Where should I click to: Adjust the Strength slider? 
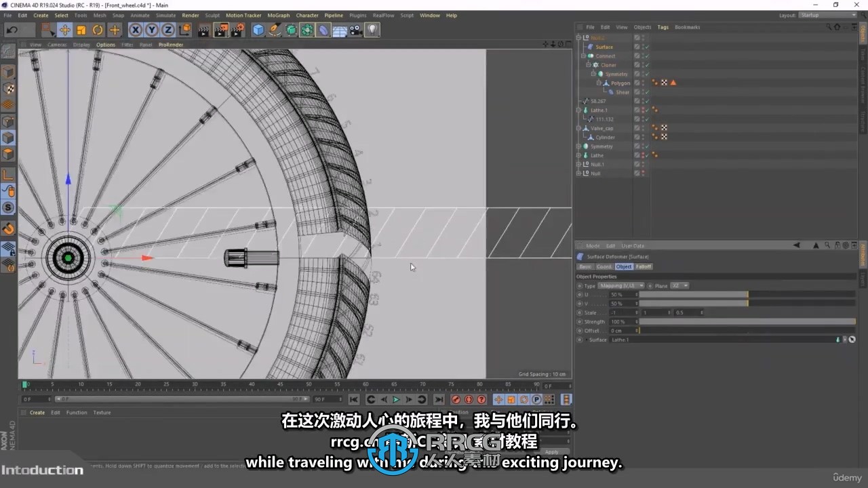coord(747,322)
